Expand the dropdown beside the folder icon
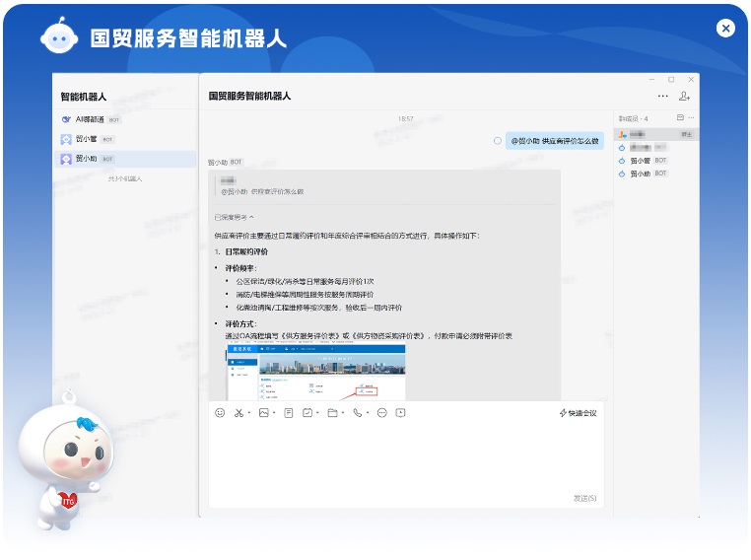Image resolution: width=751 pixels, height=560 pixels. [x=342, y=413]
